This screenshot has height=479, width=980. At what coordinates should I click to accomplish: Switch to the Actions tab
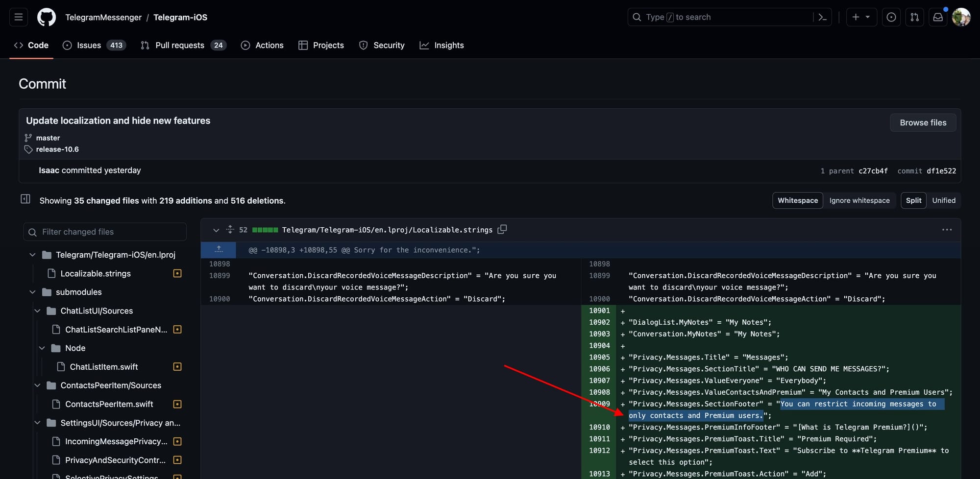click(x=262, y=45)
